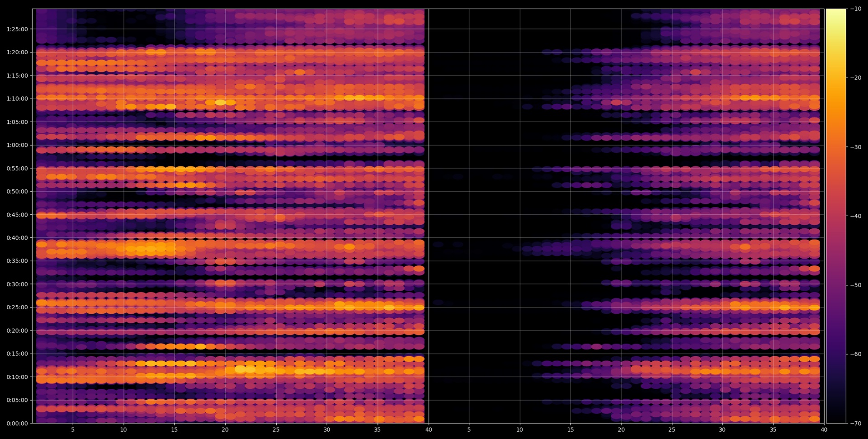The height and width of the screenshot is (439, 868).
Task: Select x-axis label 10 under left heatmap
Action: (123, 430)
